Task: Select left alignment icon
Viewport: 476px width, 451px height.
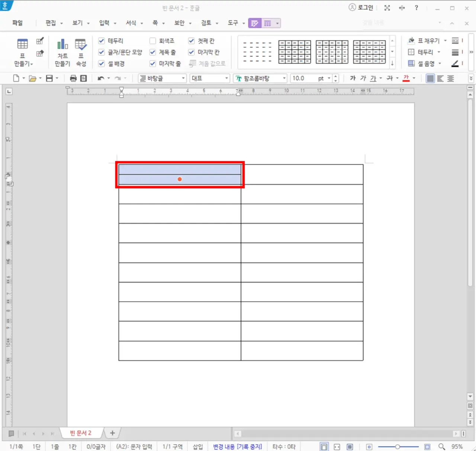Action: [x=440, y=78]
